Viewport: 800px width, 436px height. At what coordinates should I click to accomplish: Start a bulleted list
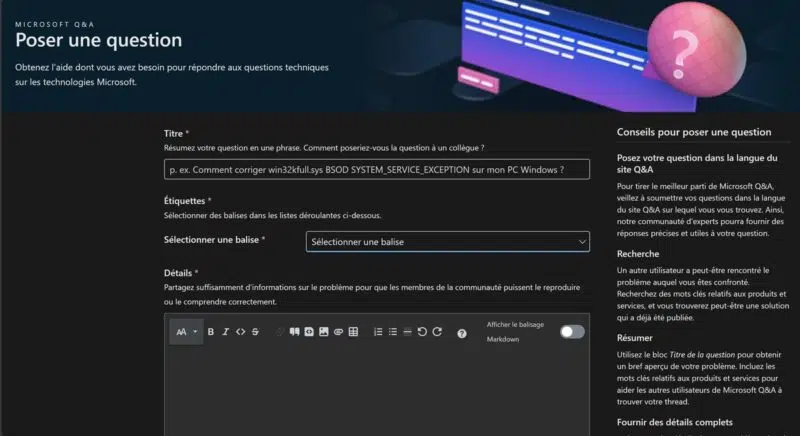(393, 331)
